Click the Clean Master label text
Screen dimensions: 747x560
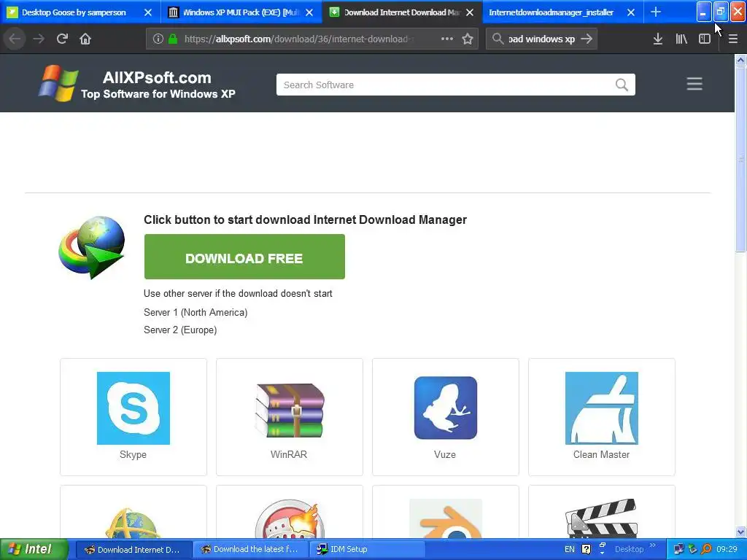pos(601,454)
